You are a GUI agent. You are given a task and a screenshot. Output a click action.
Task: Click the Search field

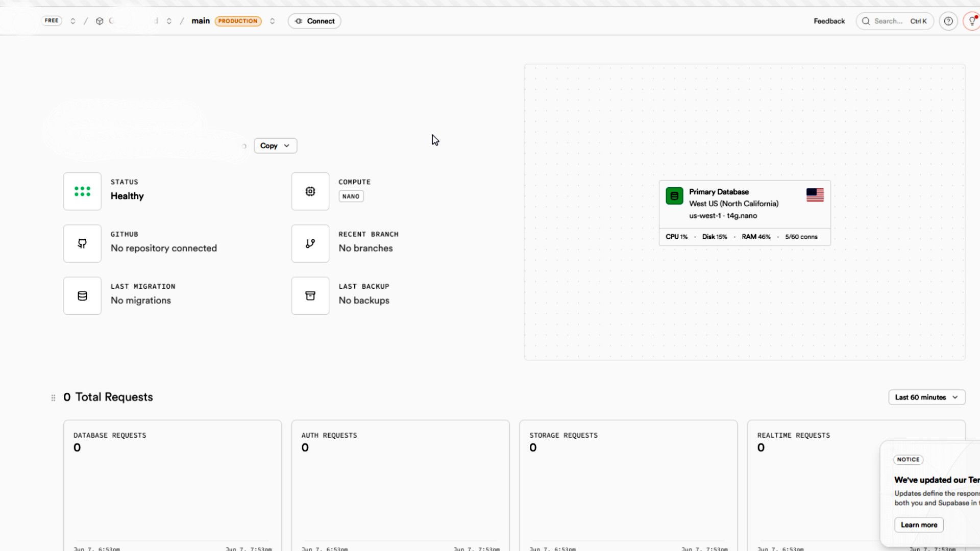(895, 21)
